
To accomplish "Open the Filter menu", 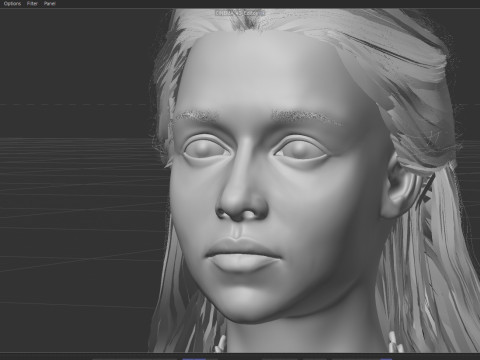I will (x=32, y=4).
